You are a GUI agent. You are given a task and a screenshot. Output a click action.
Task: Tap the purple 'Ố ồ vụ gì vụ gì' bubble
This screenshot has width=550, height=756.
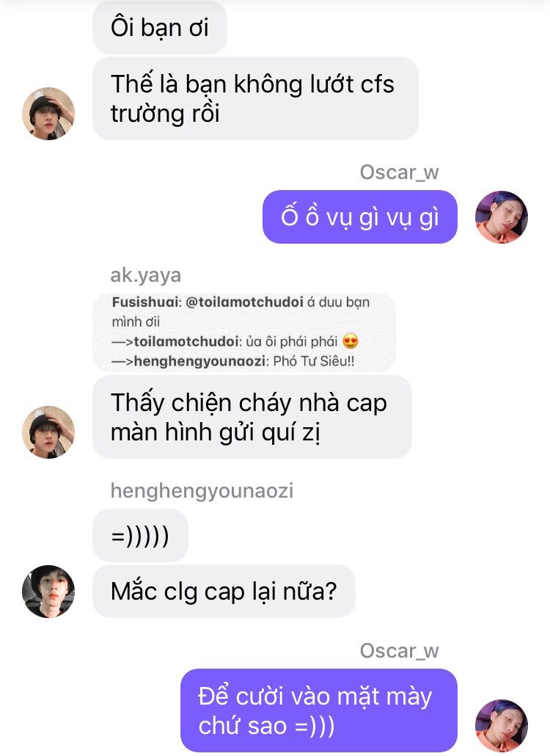tap(360, 217)
